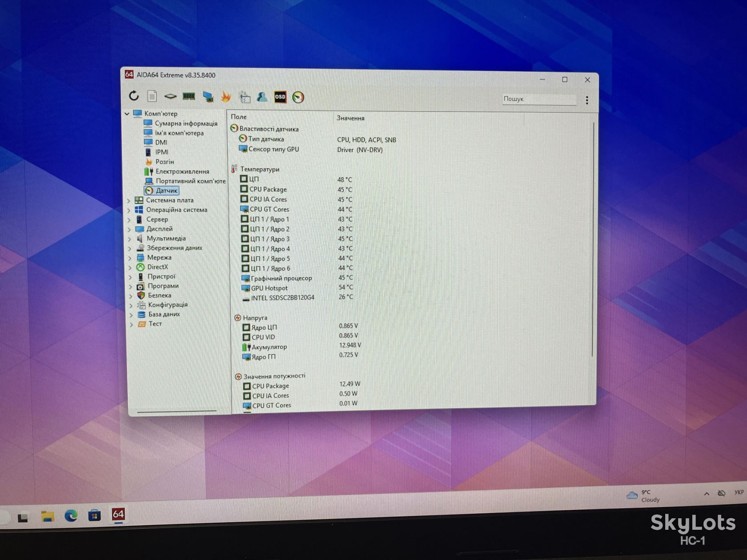This screenshot has height=560, width=747.
Task: Expand the Мережа tree node
Action: 130,258
